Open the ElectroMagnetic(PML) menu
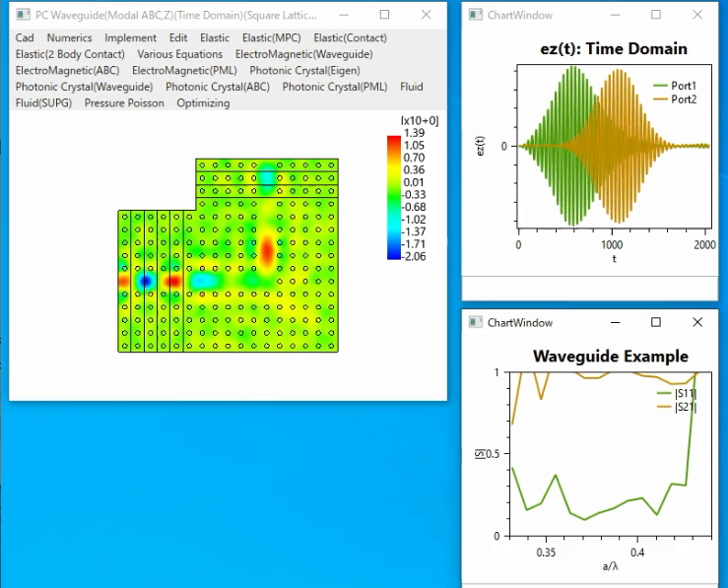728x588 pixels. [184, 71]
